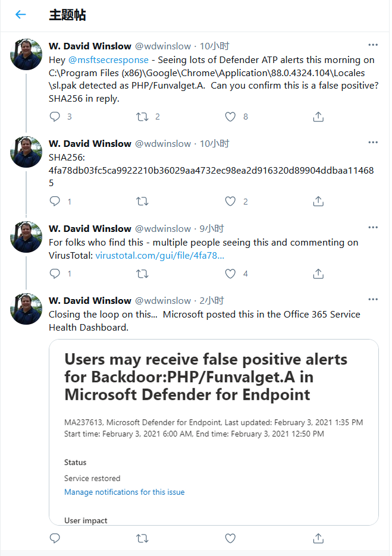Like the SHA256 hash tweet
The height and width of the screenshot is (556, 392).
(x=230, y=202)
